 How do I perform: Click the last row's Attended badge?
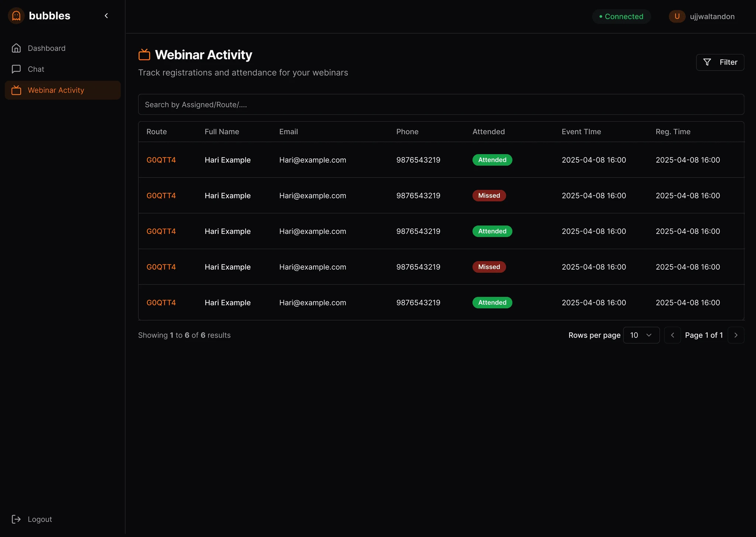tap(492, 302)
